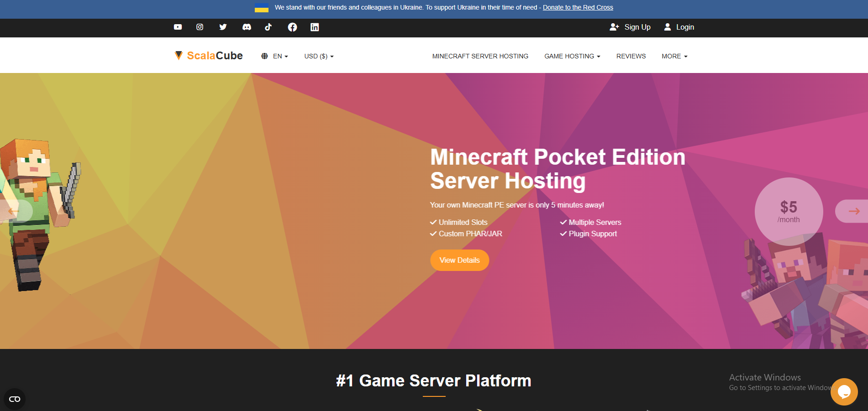The width and height of the screenshot is (868, 411).
Task: Click the $5 /month price badge
Action: [789, 212]
